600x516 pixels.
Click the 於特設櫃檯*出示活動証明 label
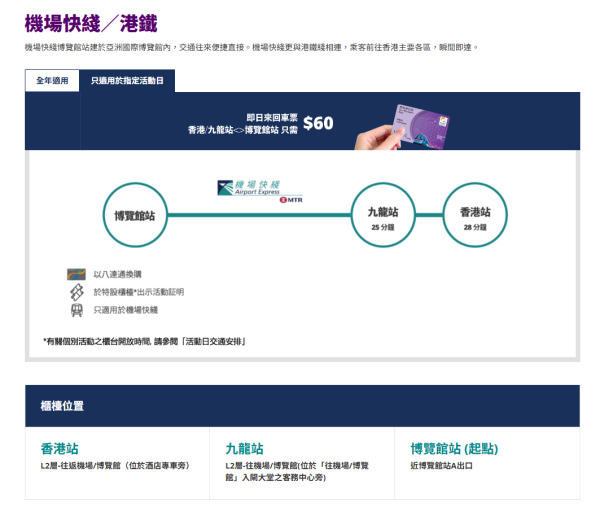tap(139, 292)
